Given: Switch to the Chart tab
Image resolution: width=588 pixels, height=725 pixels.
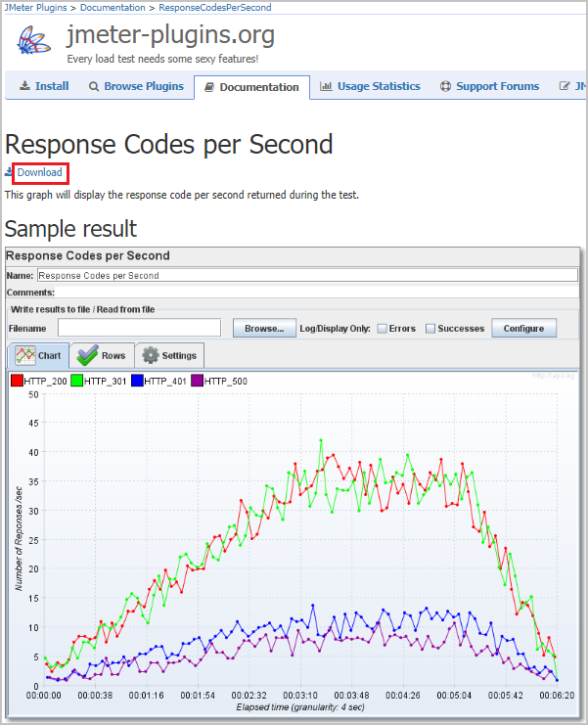Looking at the screenshot, I should [38, 355].
